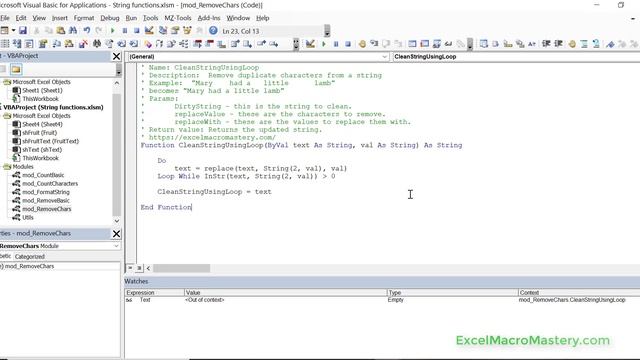Screen dimensions: 640x360
Task: Open the Add-Ins menu
Action: click(209, 18)
